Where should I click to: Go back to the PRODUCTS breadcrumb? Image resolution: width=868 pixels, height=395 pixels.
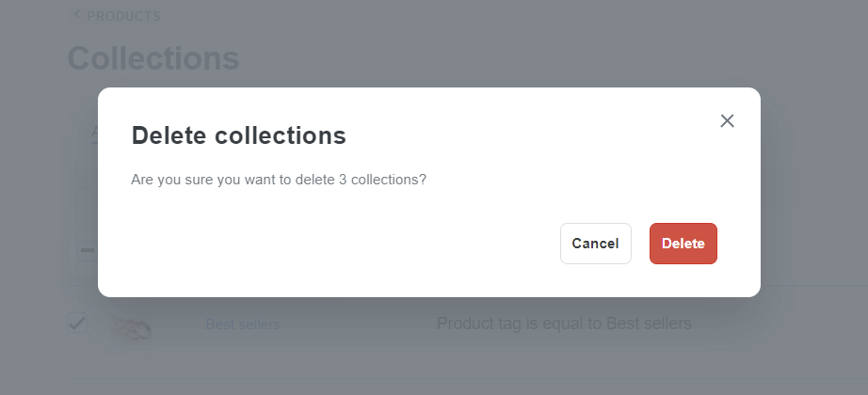click(x=123, y=16)
